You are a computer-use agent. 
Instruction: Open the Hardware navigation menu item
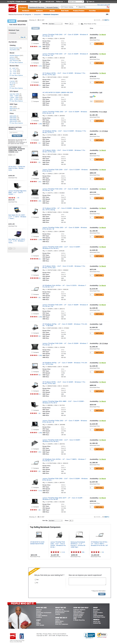(x=26, y=11)
